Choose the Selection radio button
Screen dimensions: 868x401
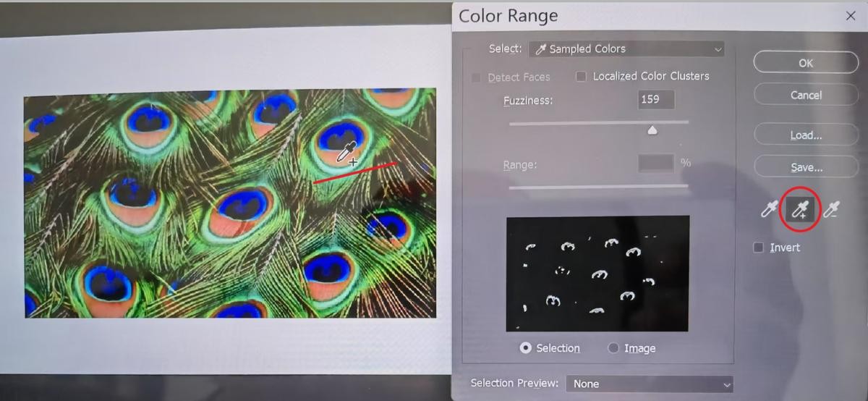click(x=526, y=348)
